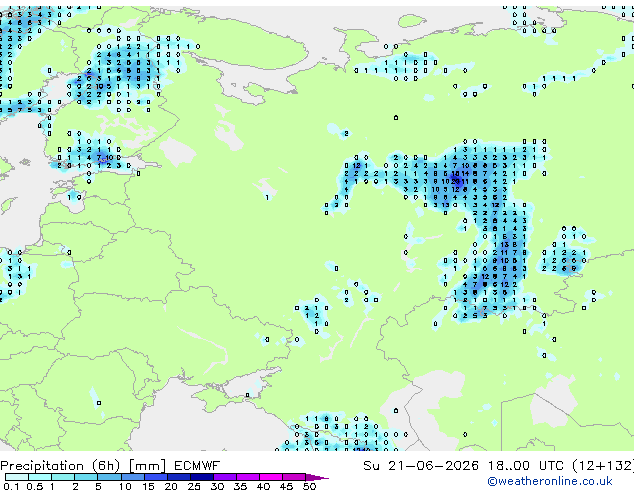The width and height of the screenshot is (634, 490).
Task: Click the '25' legend scale value
Action: (x=194, y=486)
